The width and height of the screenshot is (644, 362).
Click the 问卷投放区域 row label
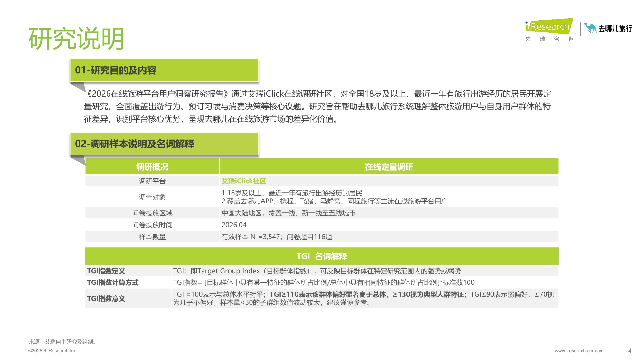(x=152, y=213)
